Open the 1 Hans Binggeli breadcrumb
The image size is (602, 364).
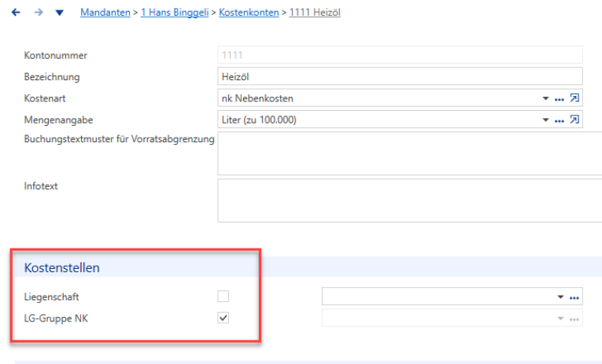coord(175,13)
